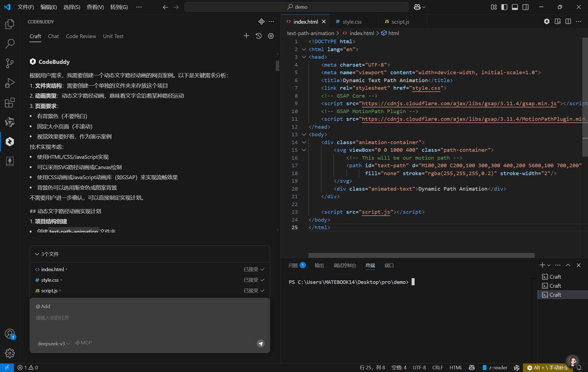The image size is (588, 372).
Task: Open the deepseek-v3 model dropdown
Action: [54, 343]
